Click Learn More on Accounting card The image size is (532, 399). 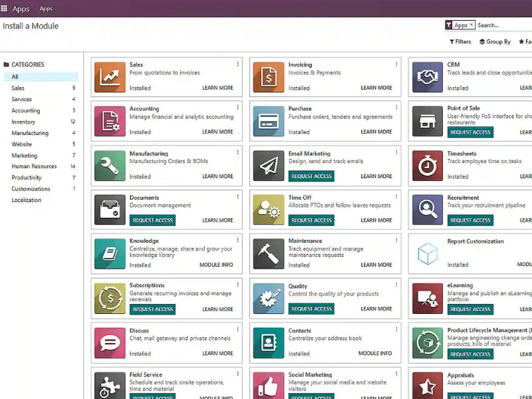[217, 132]
